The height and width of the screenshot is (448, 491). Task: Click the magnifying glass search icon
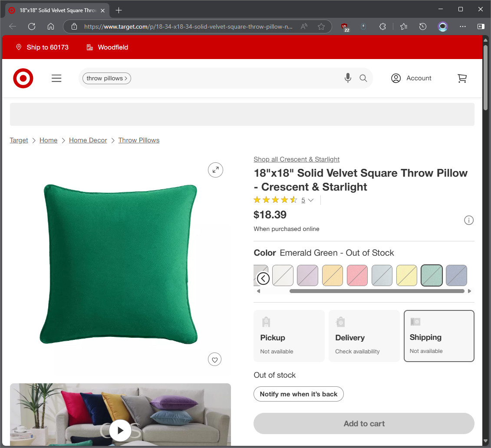click(x=363, y=78)
